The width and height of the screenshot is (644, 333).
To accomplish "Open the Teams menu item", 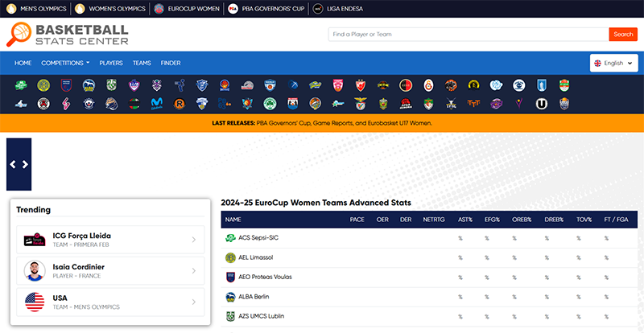I will pyautogui.click(x=142, y=64).
